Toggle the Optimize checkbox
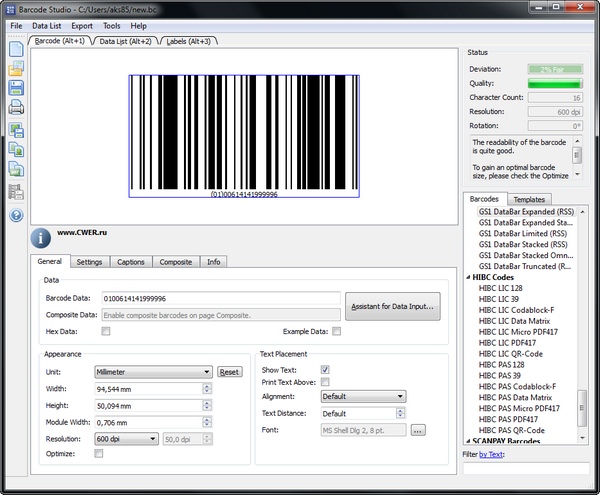600x495 pixels. (98, 454)
